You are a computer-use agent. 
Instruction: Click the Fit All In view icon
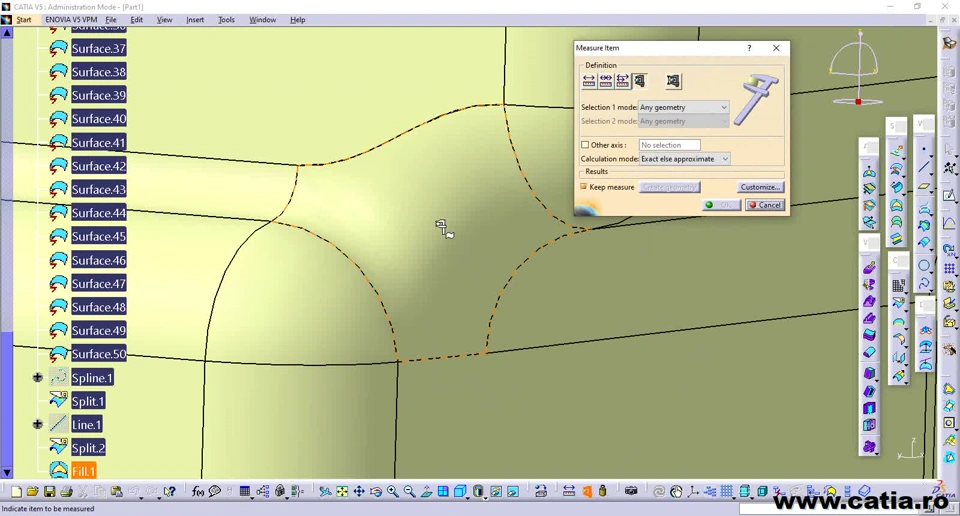[x=342, y=491]
